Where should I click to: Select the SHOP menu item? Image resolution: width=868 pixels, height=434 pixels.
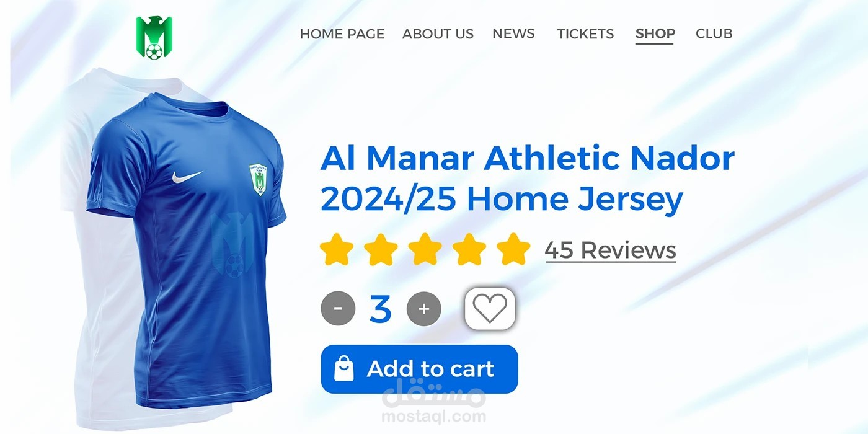pyautogui.click(x=655, y=34)
